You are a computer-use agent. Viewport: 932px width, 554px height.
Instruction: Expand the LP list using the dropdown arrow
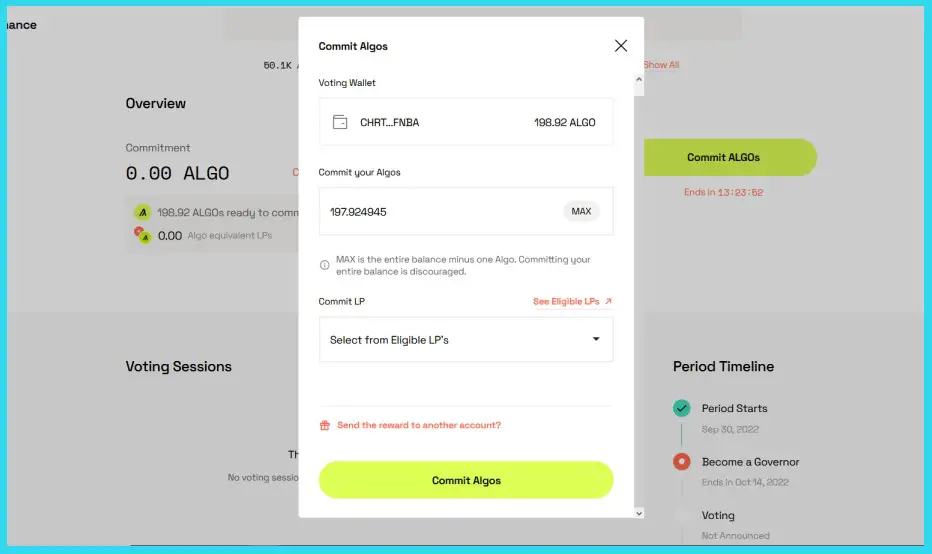(596, 340)
